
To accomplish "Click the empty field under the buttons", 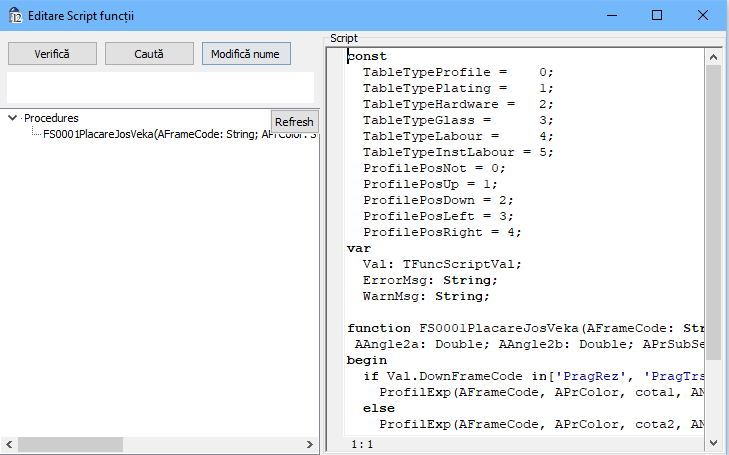I will 160,87.
